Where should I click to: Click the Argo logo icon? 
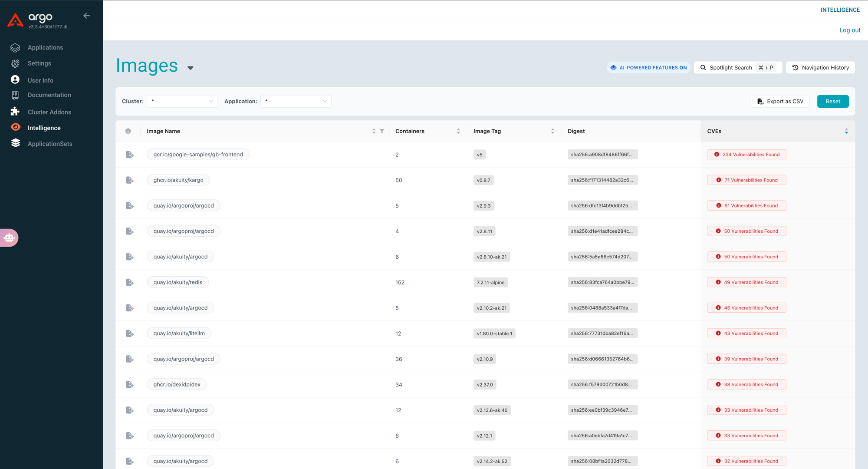click(x=16, y=20)
